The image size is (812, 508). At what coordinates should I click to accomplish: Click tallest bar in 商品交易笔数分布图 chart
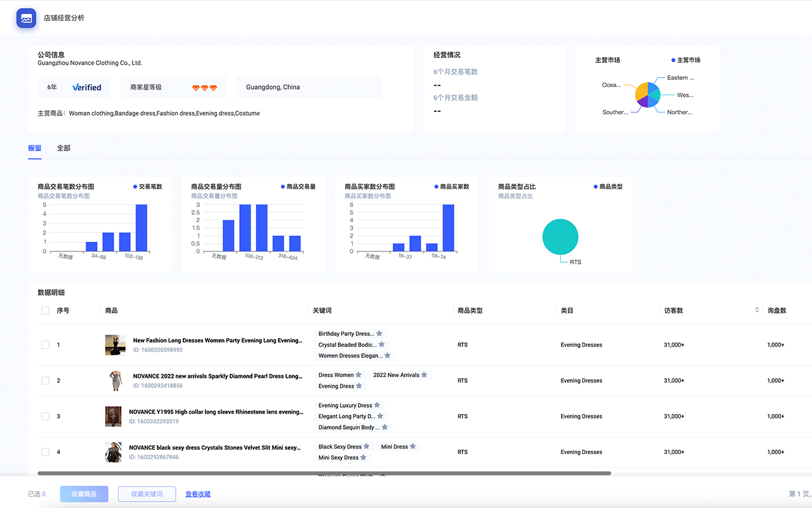click(x=141, y=228)
